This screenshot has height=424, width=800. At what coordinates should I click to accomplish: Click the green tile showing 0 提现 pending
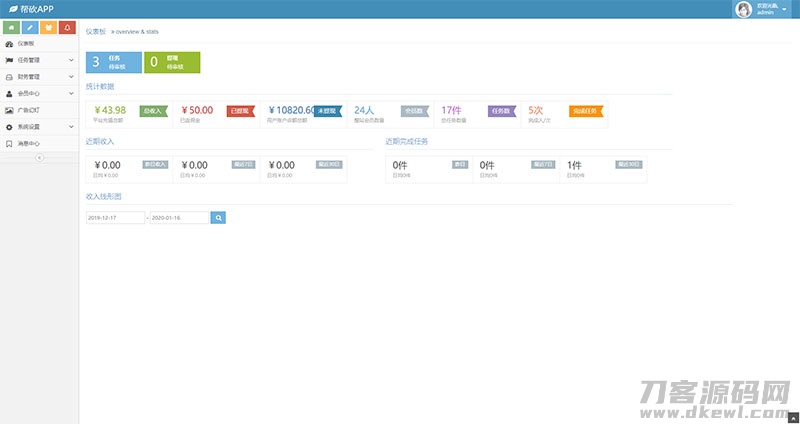(x=172, y=62)
